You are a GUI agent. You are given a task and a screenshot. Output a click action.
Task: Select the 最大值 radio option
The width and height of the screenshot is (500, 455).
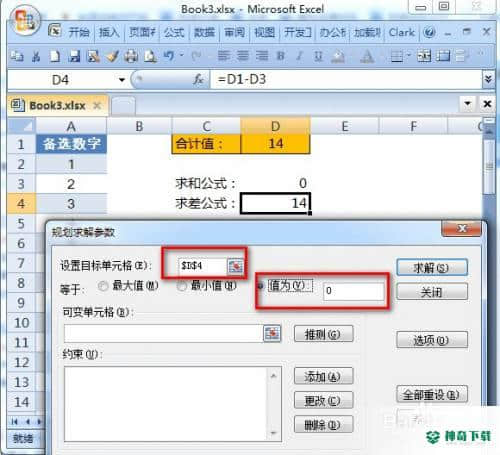pyautogui.click(x=103, y=286)
